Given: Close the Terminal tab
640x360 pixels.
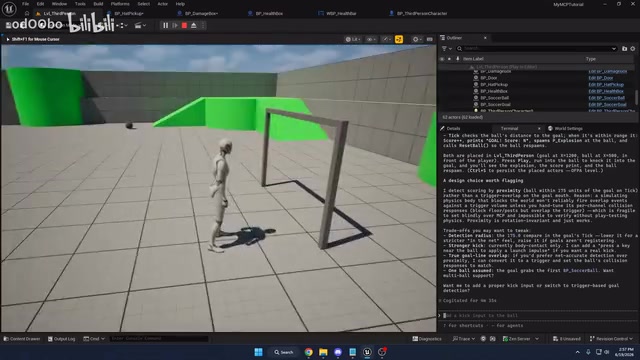Looking at the screenshot, I should tap(539, 129).
